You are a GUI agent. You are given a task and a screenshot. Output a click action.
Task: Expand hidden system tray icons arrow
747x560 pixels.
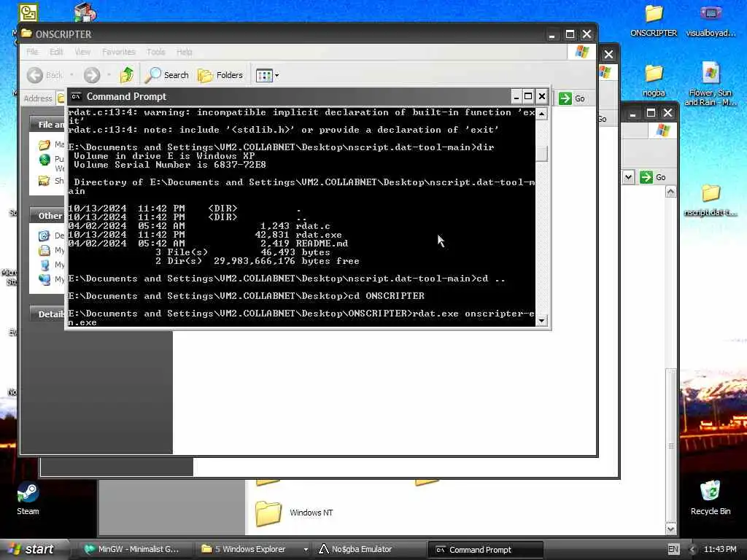pos(692,549)
